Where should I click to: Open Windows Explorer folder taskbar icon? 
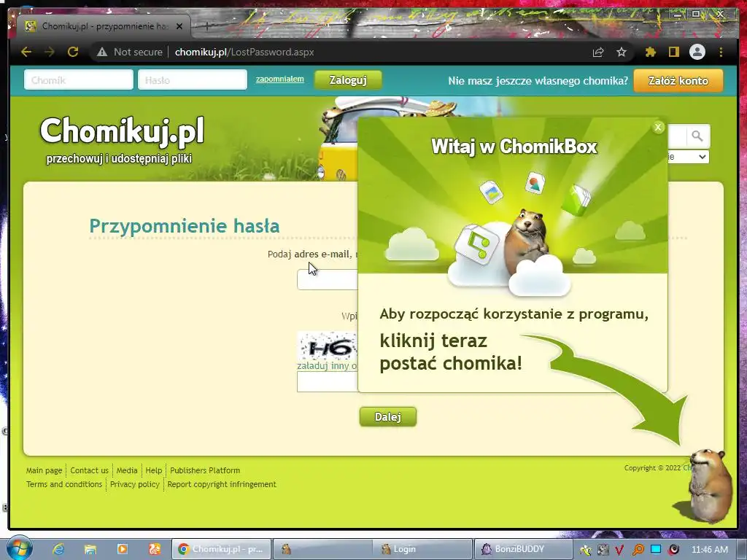tap(90, 549)
